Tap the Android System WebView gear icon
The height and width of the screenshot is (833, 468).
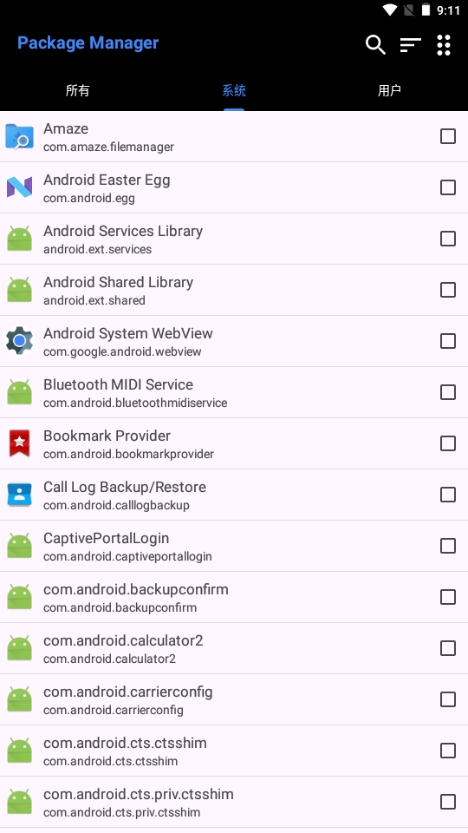[20, 341]
